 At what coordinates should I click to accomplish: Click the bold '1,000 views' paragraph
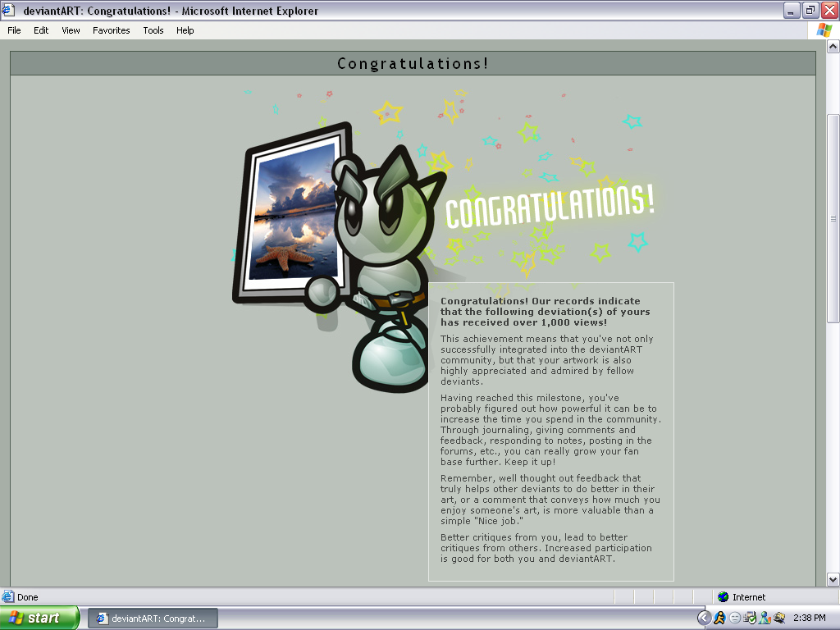545,312
